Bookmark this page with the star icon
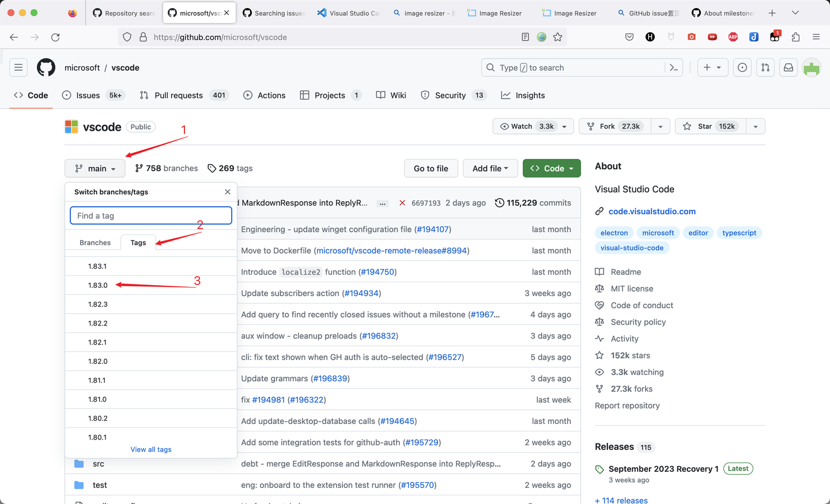The image size is (830, 504). [557, 37]
